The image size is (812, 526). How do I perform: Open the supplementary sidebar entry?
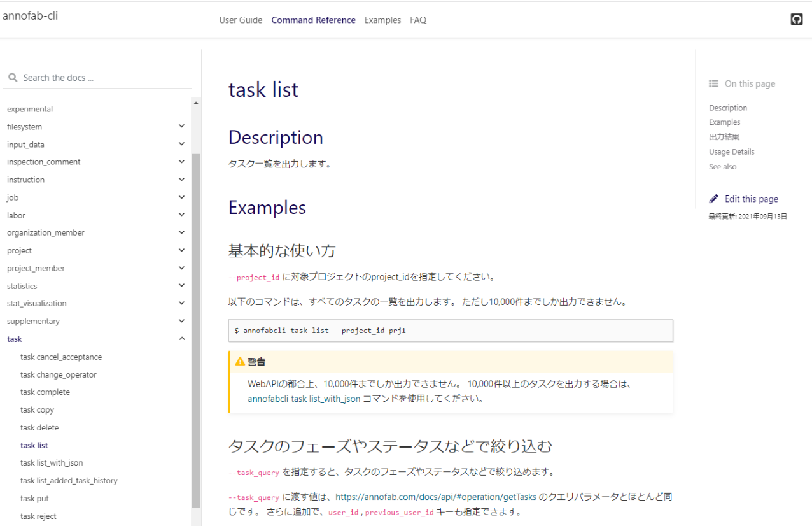click(x=33, y=321)
